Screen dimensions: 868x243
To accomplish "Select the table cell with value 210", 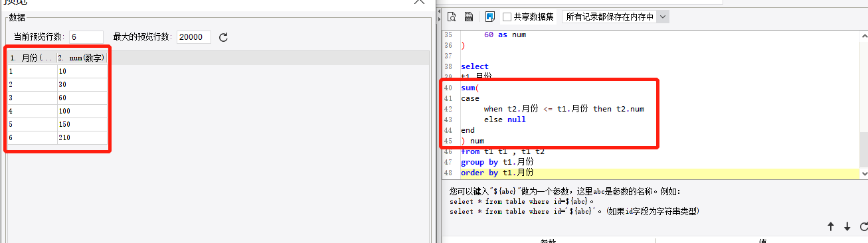I will [x=82, y=137].
